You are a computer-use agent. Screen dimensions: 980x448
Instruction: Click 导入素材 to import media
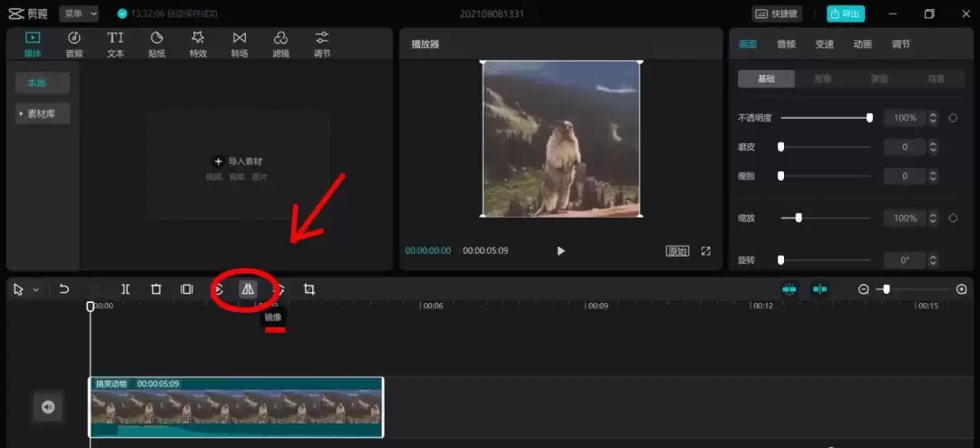pos(239,161)
